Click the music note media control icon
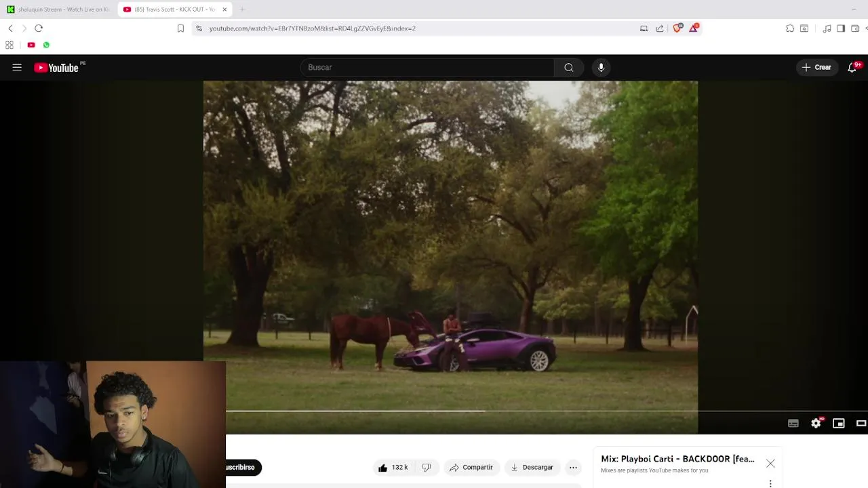This screenshot has width=868, height=488. (827, 28)
